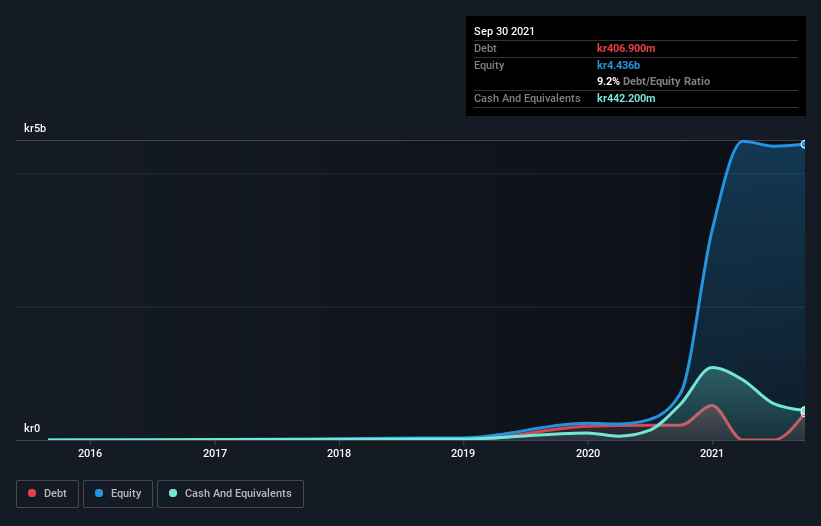Click the Sep 30 2021 tooltip date
821x526 pixels.
point(504,31)
